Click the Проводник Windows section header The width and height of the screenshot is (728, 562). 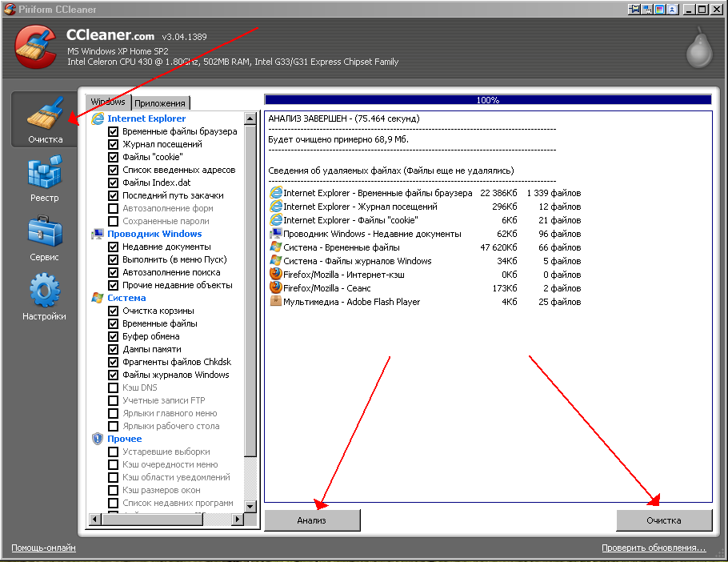pos(154,234)
